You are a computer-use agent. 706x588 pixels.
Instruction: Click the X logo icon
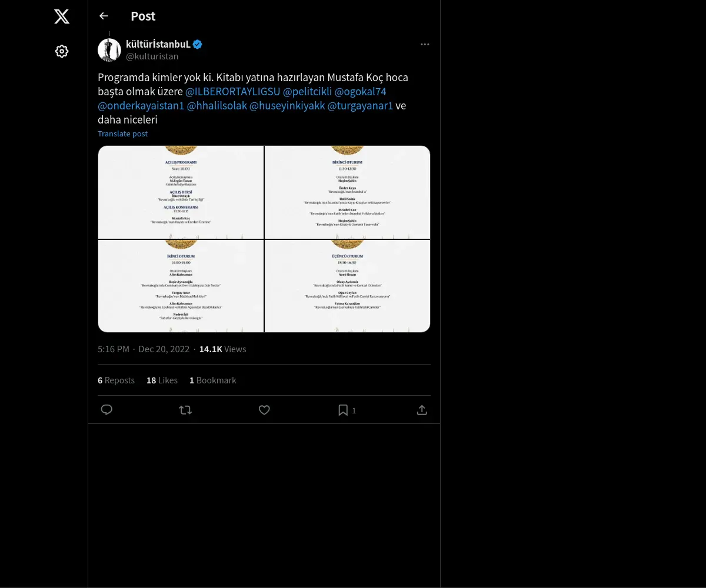coord(62,16)
